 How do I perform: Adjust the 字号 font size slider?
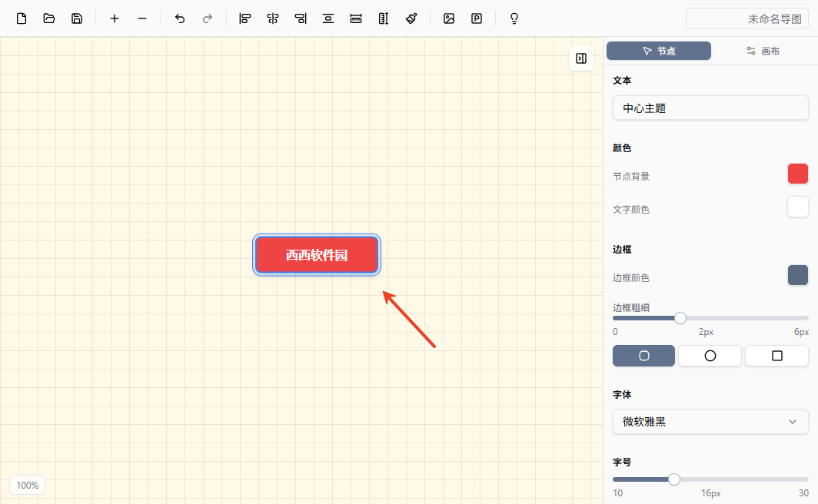pos(674,479)
